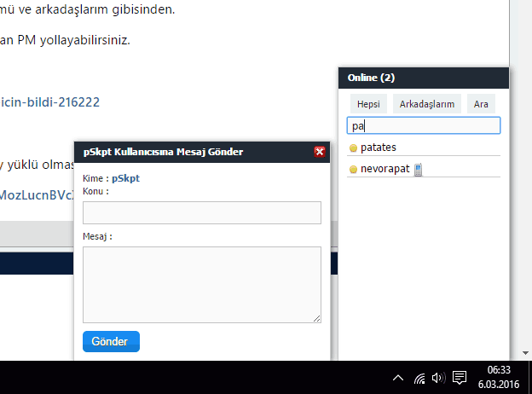
Task: Open the Wi-Fi network tray icon
Action: [419, 378]
